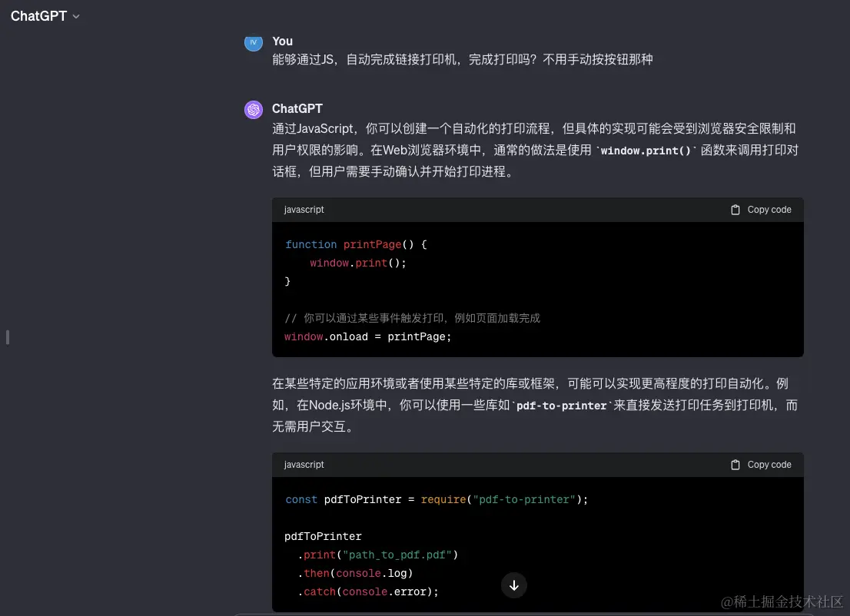
Task: Click the code comment about 页面加载完成
Action: click(413, 318)
